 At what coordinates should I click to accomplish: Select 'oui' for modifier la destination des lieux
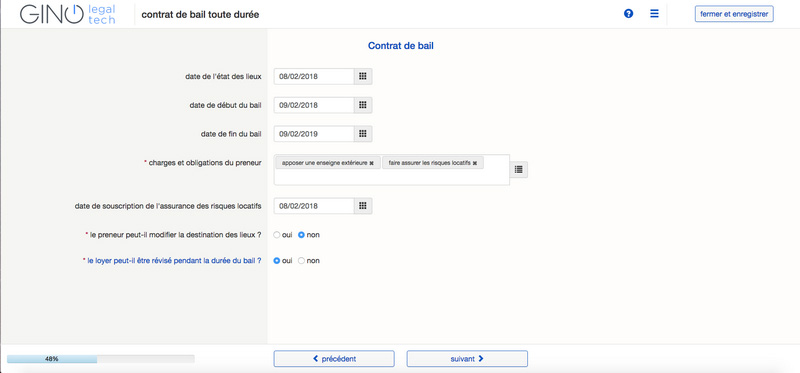277,235
